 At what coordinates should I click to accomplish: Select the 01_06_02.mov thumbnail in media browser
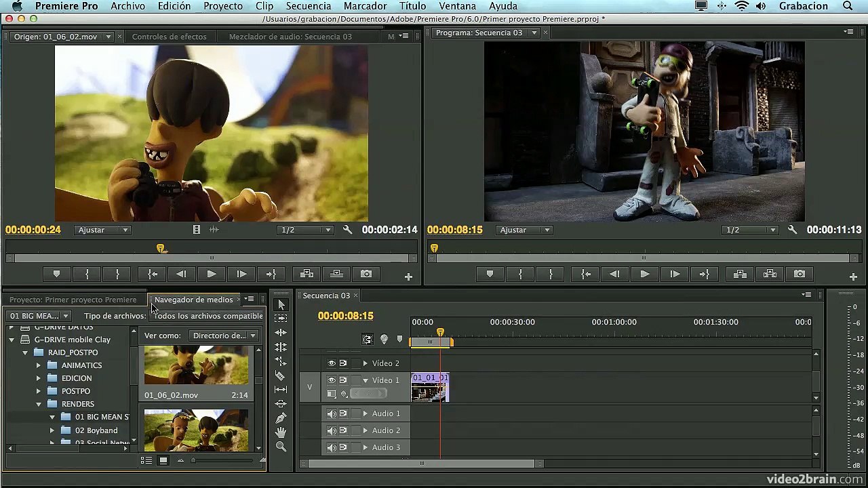196,365
